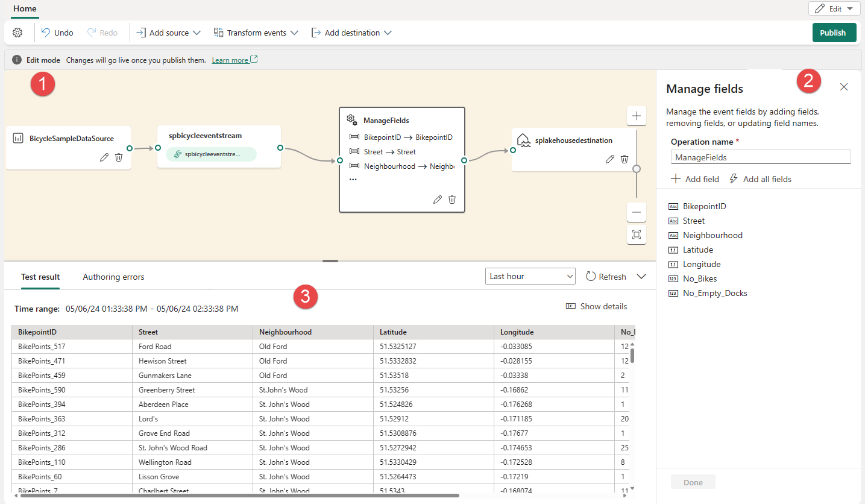Click inside the Operation name field
This screenshot has width=865, height=504.
(x=760, y=157)
